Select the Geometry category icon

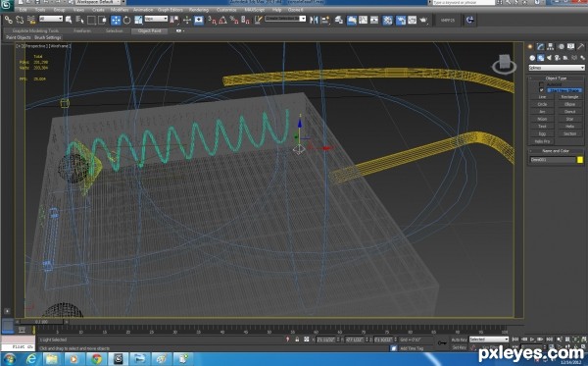tap(532, 58)
